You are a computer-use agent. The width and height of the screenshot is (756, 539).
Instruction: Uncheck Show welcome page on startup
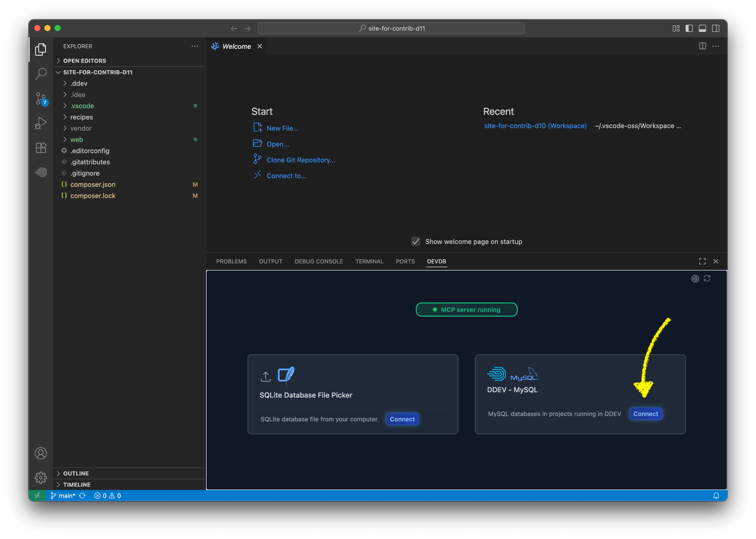point(416,242)
